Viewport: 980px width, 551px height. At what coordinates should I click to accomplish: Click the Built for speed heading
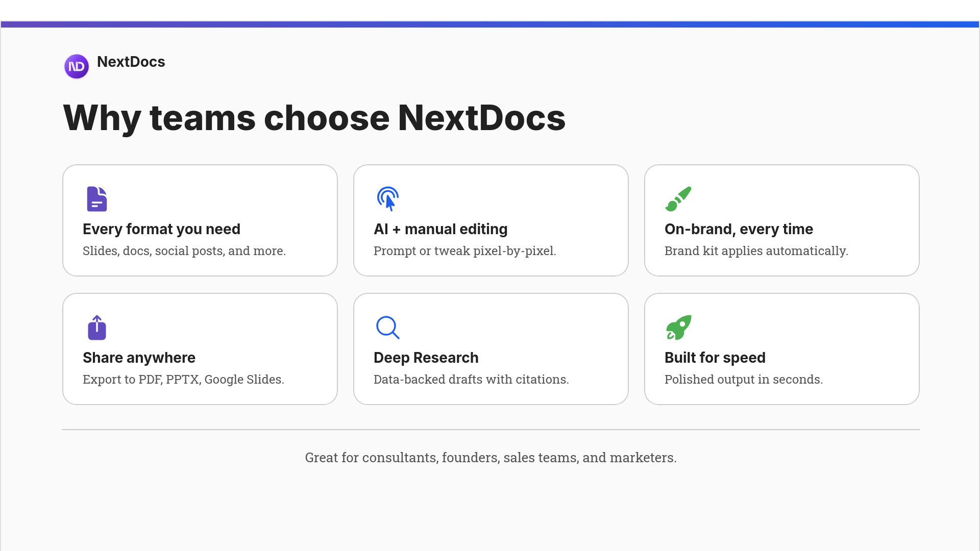[x=715, y=358]
